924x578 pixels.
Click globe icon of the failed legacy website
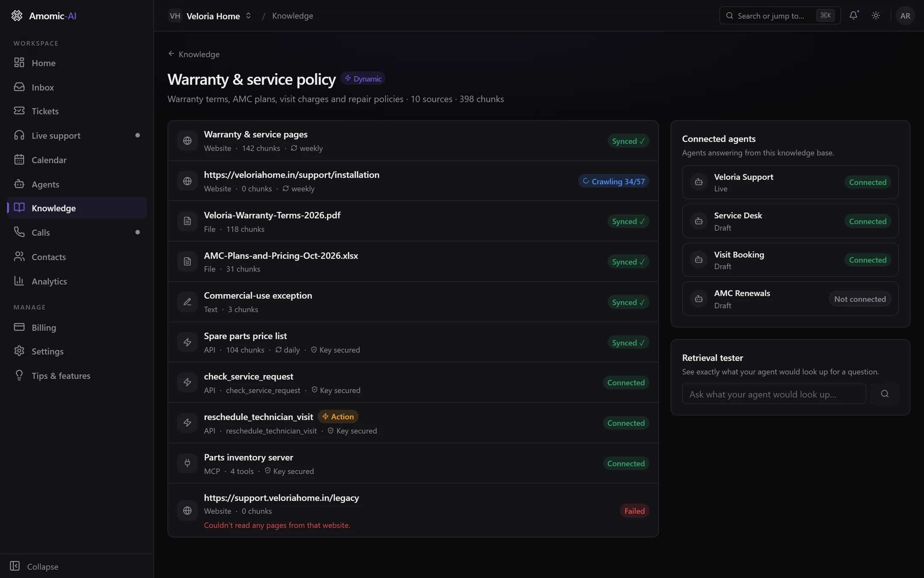(187, 510)
